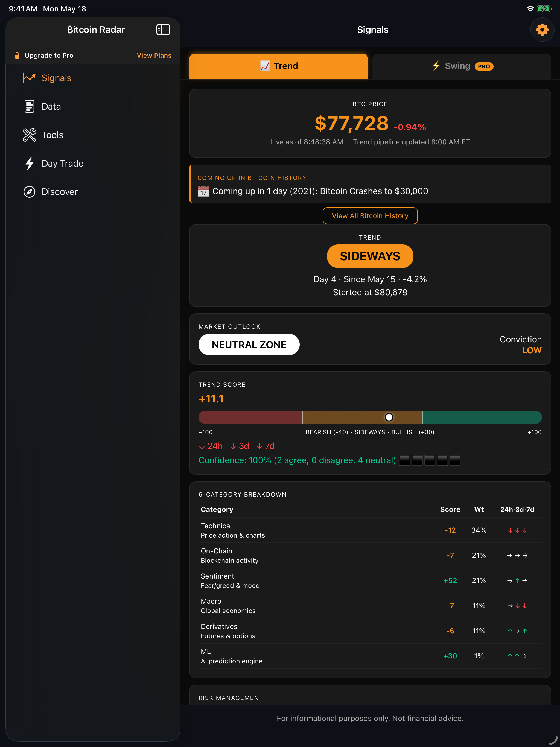Screen dimensions: 560x747
Task: Tap the Signals chart icon
Action: tap(29, 78)
